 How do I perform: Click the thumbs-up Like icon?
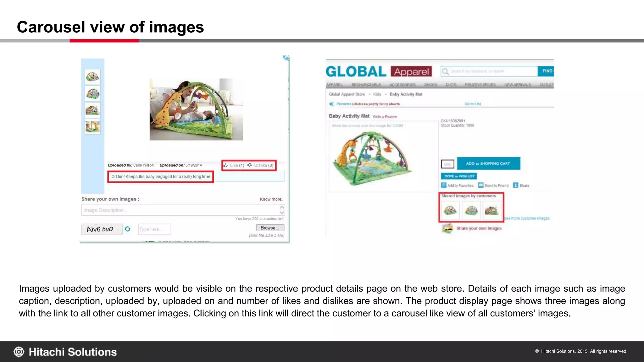(x=225, y=165)
